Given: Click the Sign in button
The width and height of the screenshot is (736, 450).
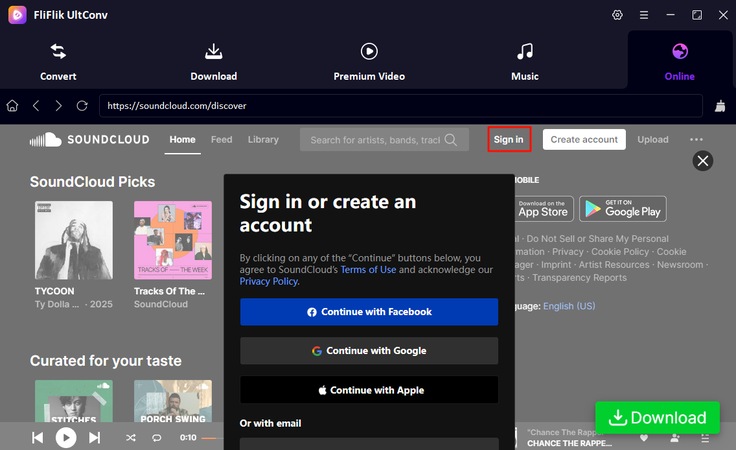Looking at the screenshot, I should point(509,139).
